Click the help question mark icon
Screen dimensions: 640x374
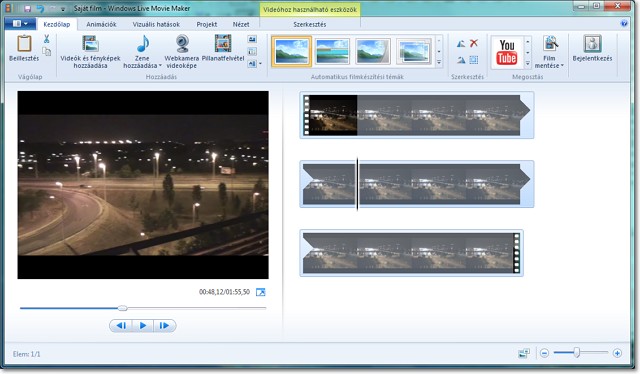point(624,24)
